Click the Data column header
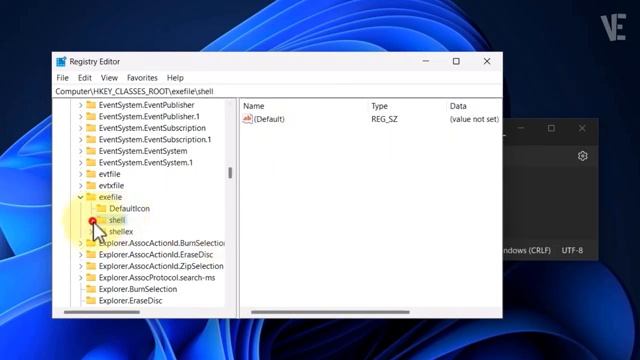The image size is (640, 360). 458,106
